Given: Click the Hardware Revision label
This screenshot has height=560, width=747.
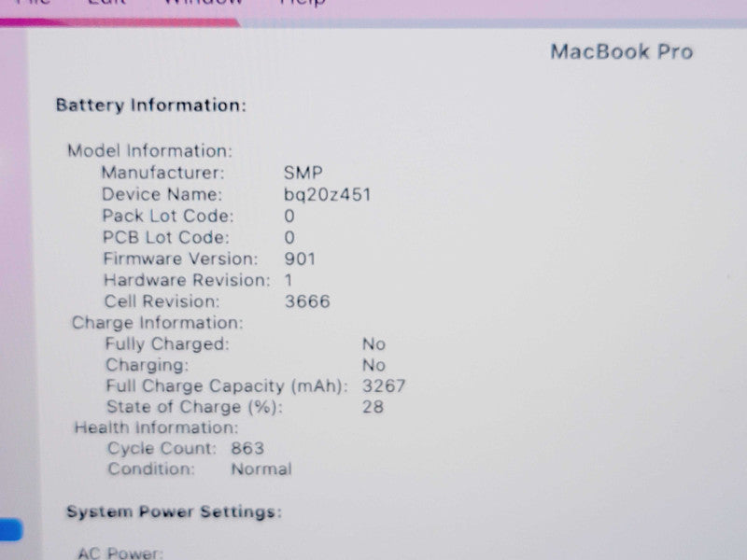Looking at the screenshot, I should [188, 280].
